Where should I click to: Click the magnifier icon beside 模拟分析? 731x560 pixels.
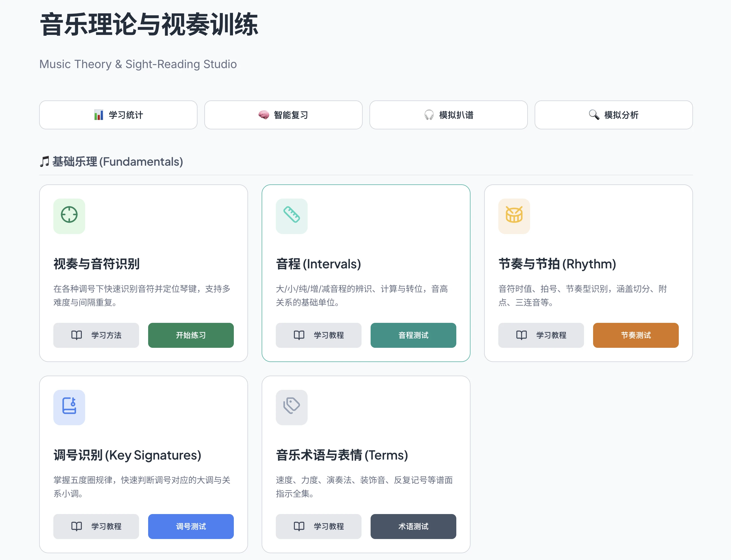tap(594, 115)
